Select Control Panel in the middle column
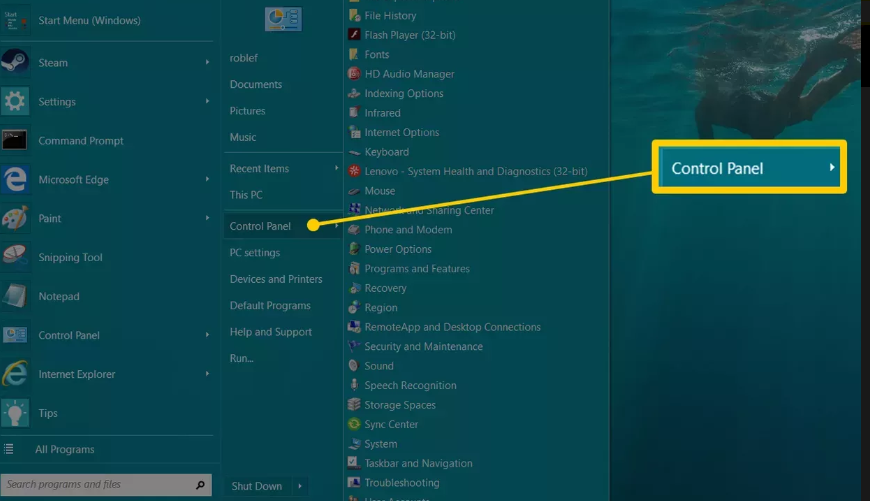The height and width of the screenshot is (501, 870). (283, 226)
